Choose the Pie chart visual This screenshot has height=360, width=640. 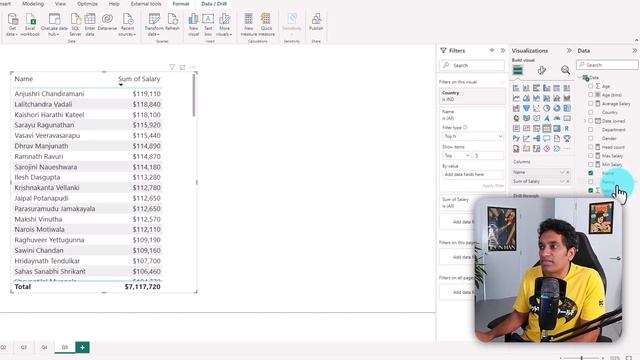547,108
